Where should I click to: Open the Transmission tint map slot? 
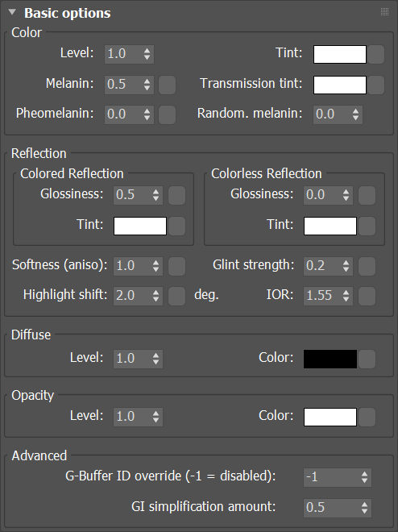pyautogui.click(x=376, y=85)
